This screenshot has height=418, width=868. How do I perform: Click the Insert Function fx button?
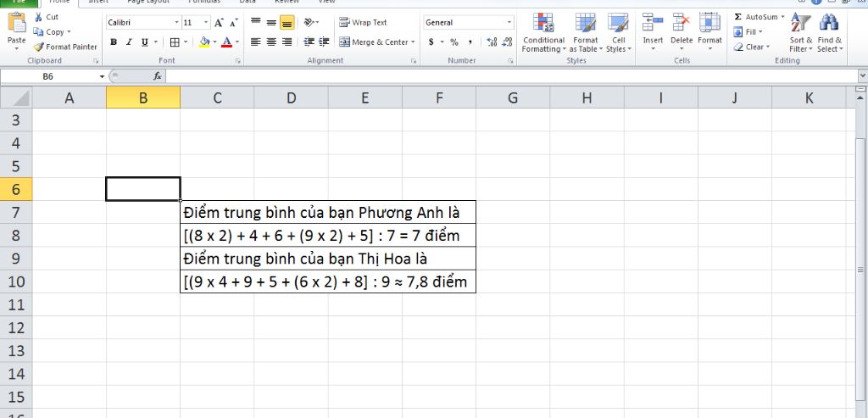[x=158, y=76]
